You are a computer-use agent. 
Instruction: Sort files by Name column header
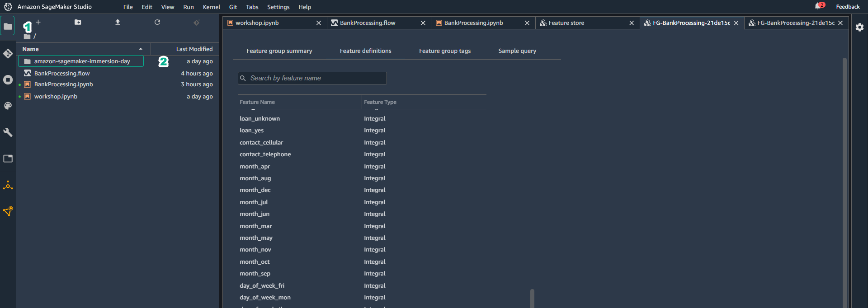83,49
